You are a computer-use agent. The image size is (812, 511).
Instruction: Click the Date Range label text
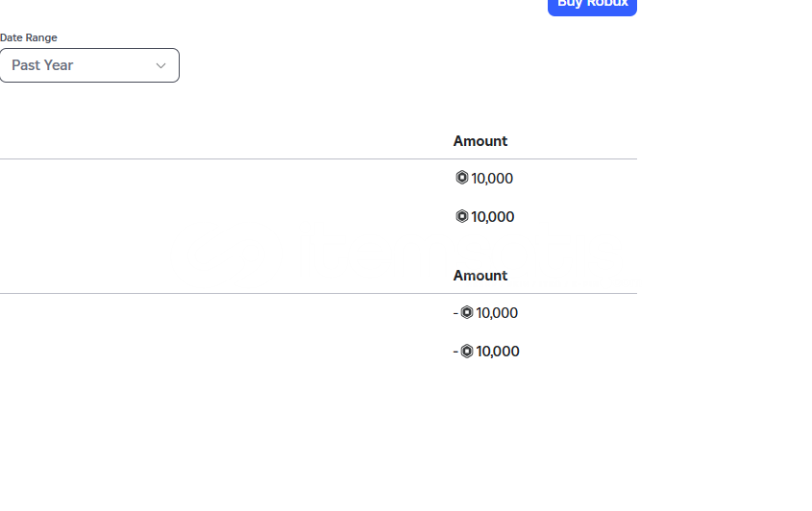tap(29, 37)
